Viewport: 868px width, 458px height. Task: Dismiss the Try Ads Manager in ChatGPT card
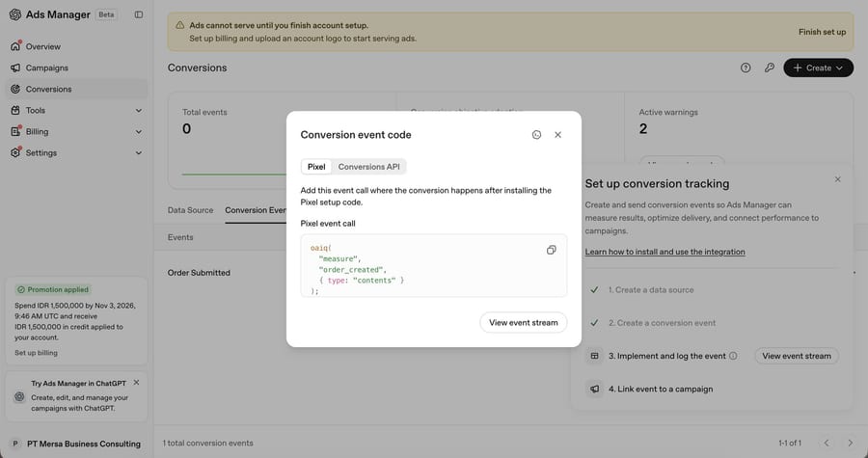136,383
